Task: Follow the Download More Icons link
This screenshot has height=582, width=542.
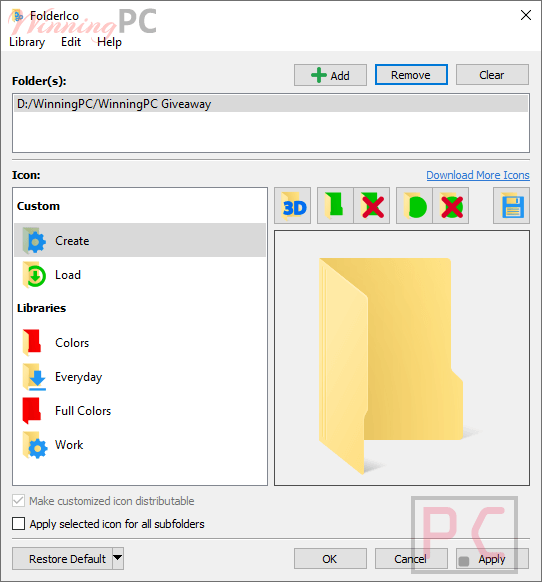Action: (x=478, y=175)
